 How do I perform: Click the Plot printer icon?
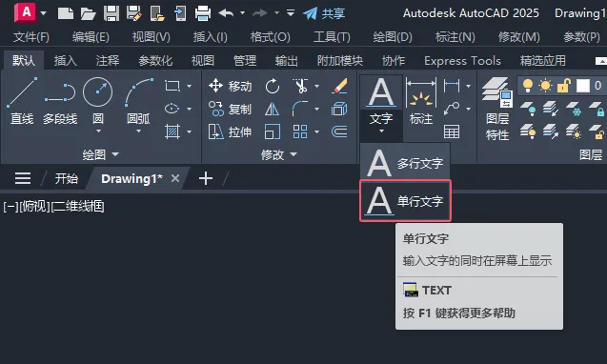click(x=203, y=13)
